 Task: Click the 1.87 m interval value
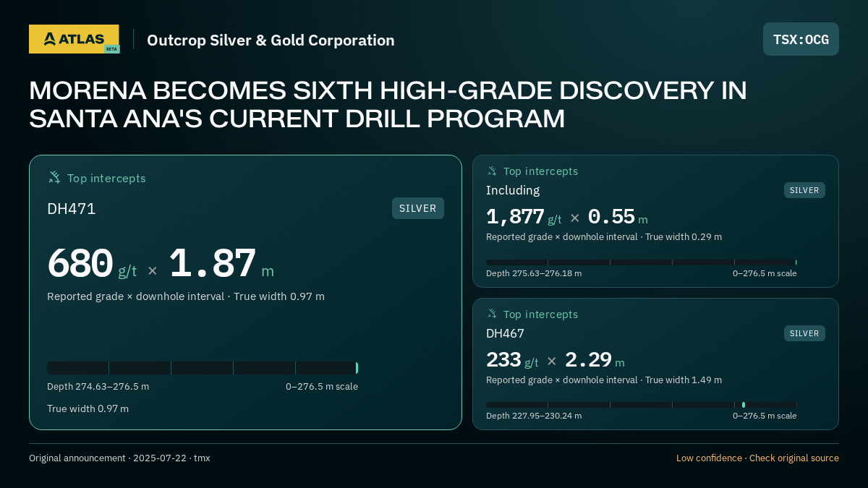[x=221, y=264]
